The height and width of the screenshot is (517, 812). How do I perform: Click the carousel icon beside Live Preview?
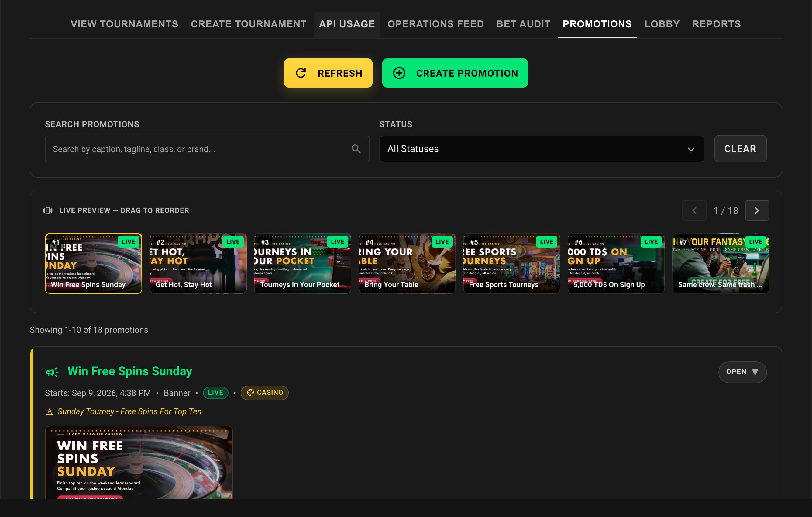point(48,210)
